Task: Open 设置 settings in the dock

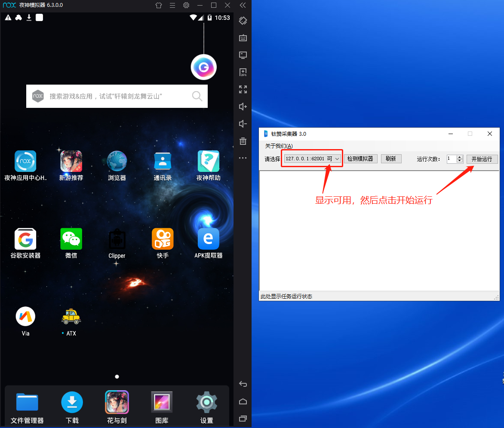Action: click(207, 402)
